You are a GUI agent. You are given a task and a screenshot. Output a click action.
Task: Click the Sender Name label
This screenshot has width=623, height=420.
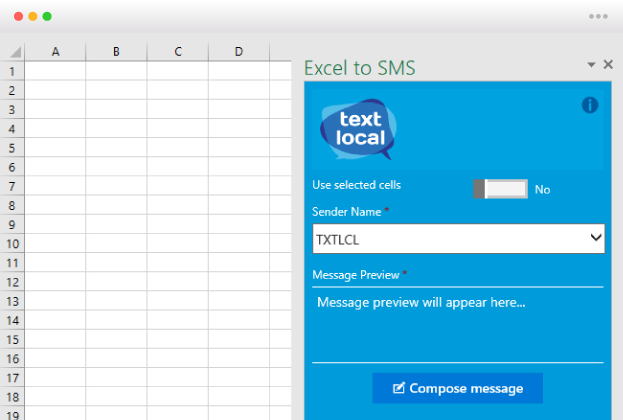coord(346,212)
